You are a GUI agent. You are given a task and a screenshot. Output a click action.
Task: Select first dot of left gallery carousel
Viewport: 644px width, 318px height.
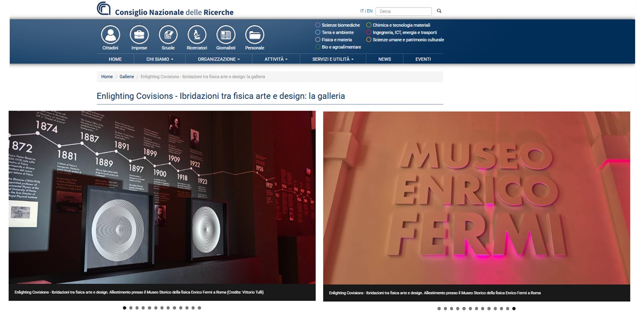(x=124, y=308)
